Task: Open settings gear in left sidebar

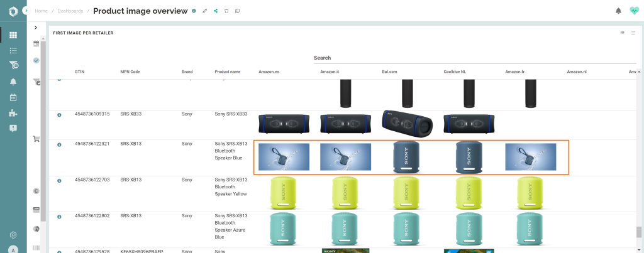Action: [x=13, y=235]
